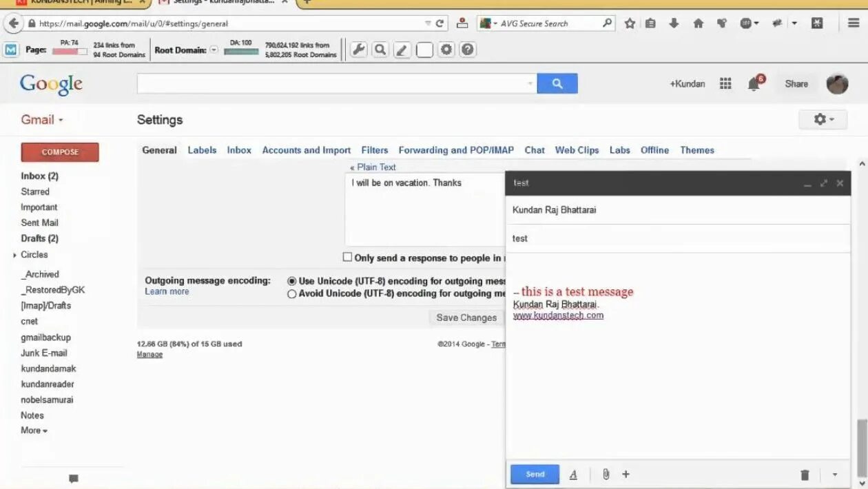Open +Kundan profile link

pyautogui.click(x=687, y=84)
